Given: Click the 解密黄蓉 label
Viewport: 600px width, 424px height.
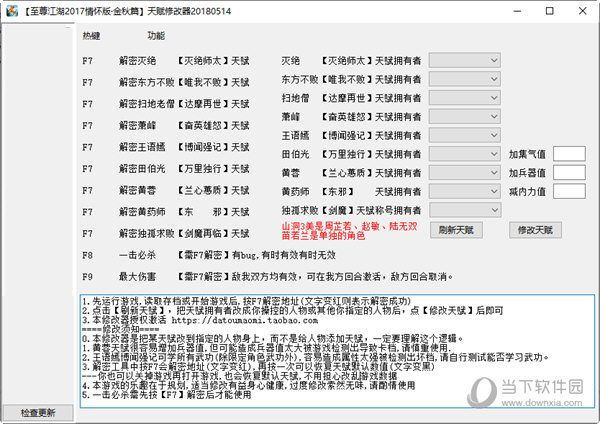Looking at the screenshot, I should 137,191.
